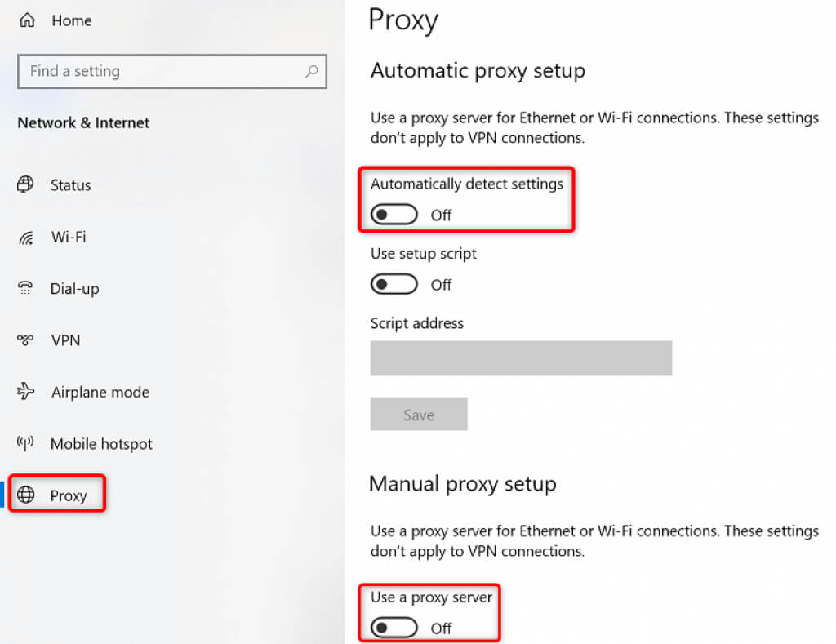Go to Airplane mode settings

click(x=100, y=393)
